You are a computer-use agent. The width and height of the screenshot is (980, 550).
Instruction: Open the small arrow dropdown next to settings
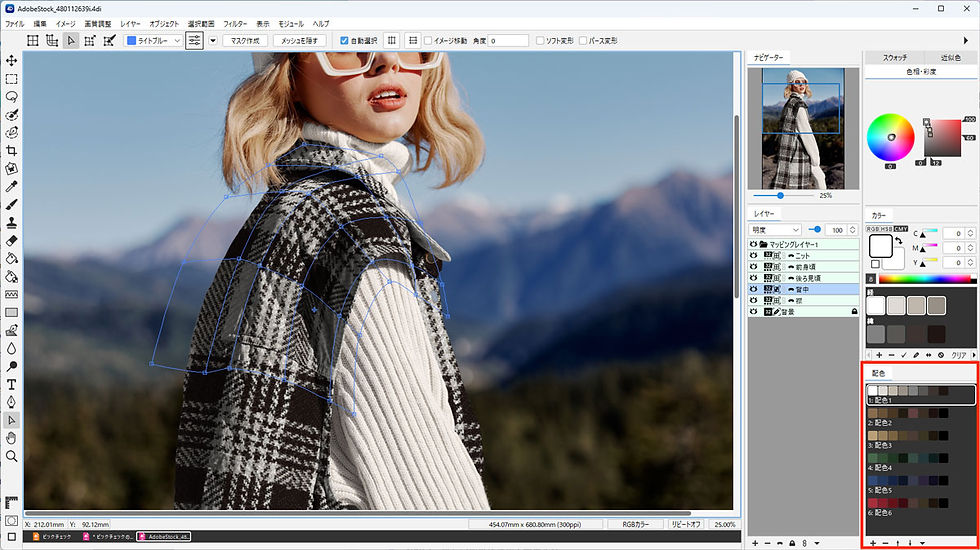click(212, 41)
